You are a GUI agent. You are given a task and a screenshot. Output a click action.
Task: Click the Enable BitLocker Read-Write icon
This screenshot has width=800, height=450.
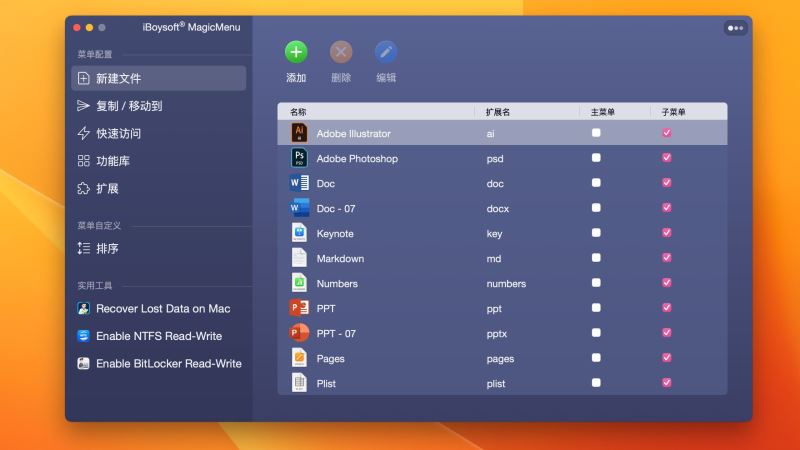pos(83,363)
